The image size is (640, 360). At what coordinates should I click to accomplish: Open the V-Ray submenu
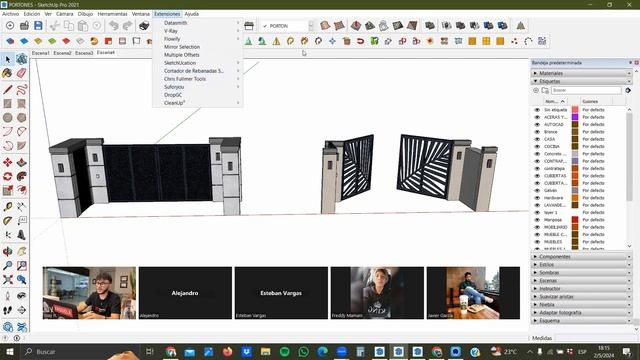click(198, 31)
